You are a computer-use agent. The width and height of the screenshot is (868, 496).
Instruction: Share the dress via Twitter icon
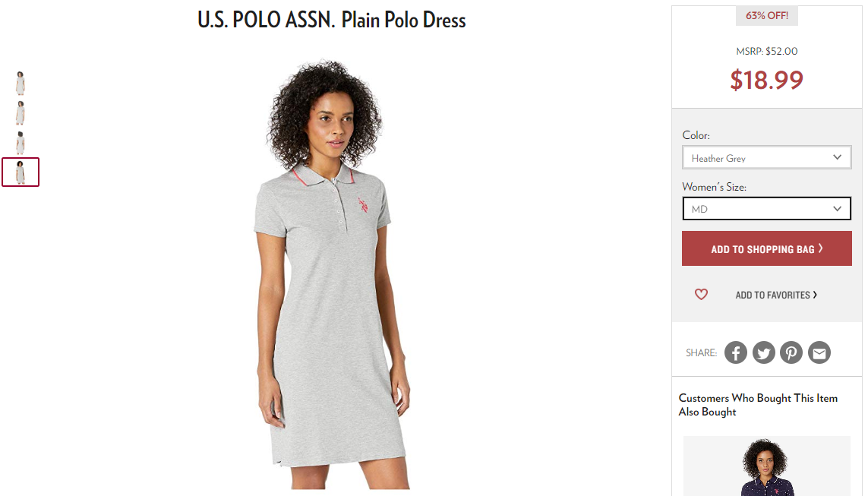763,352
